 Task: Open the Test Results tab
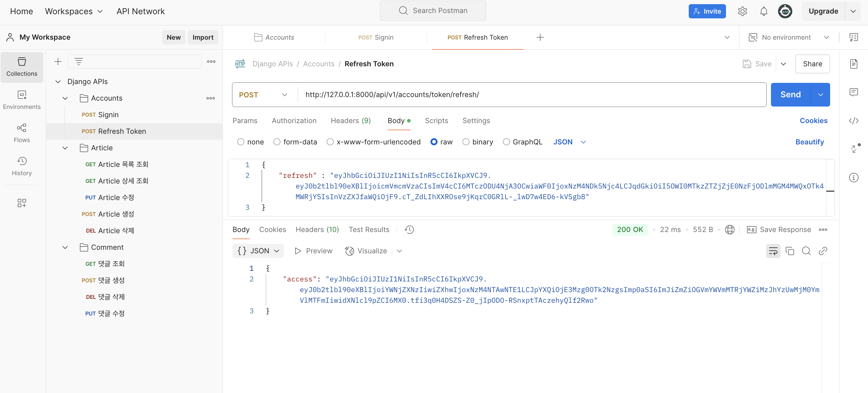tap(369, 230)
